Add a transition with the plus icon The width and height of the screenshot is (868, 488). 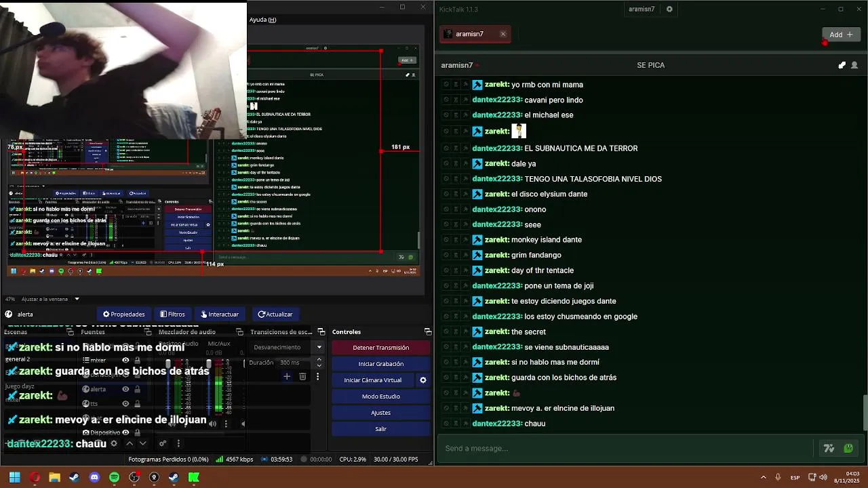(x=287, y=376)
